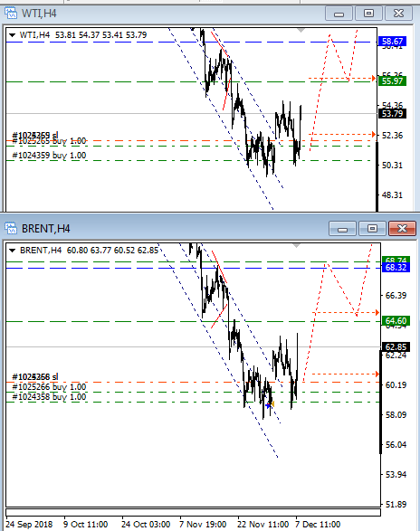Click the red arrow endpoint below 66.39 in BRENT
The height and width of the screenshot is (531, 420).
click(377, 312)
